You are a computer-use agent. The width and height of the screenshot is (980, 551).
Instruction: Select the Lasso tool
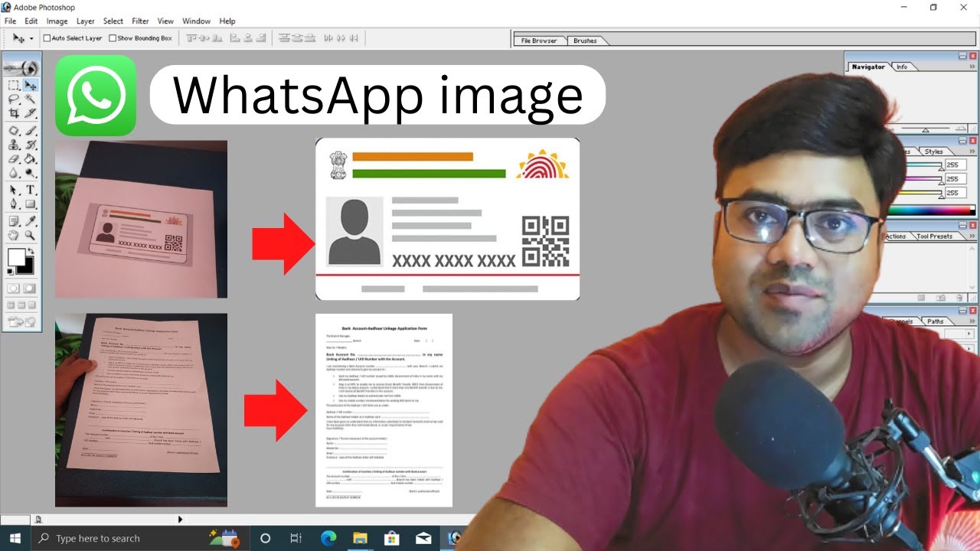pyautogui.click(x=14, y=98)
